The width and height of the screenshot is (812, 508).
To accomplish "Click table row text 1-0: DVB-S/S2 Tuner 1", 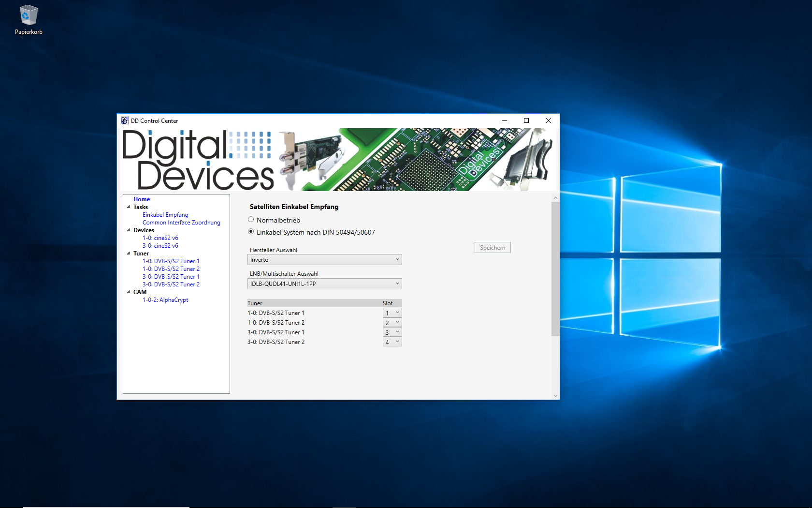I will pos(276,313).
